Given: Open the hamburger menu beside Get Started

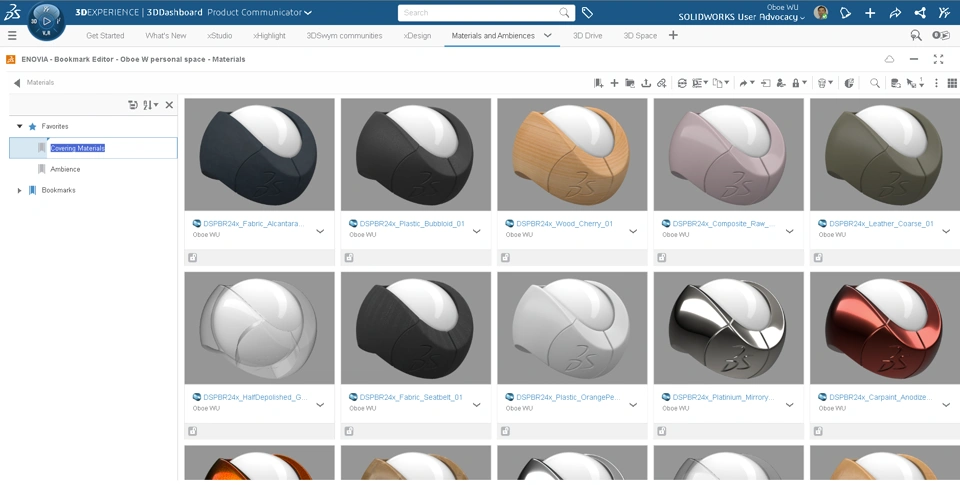Looking at the screenshot, I should coord(12,36).
